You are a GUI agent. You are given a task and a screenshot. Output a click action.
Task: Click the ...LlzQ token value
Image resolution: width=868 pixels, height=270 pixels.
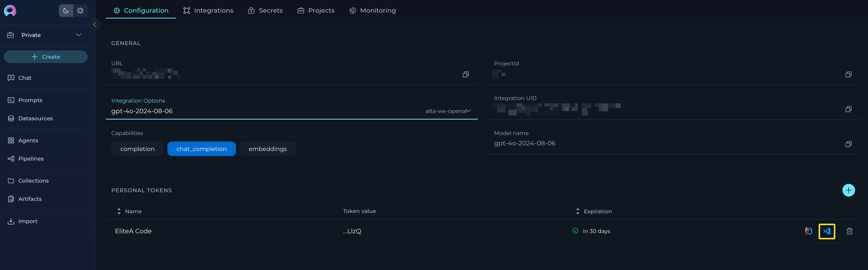pos(352,231)
